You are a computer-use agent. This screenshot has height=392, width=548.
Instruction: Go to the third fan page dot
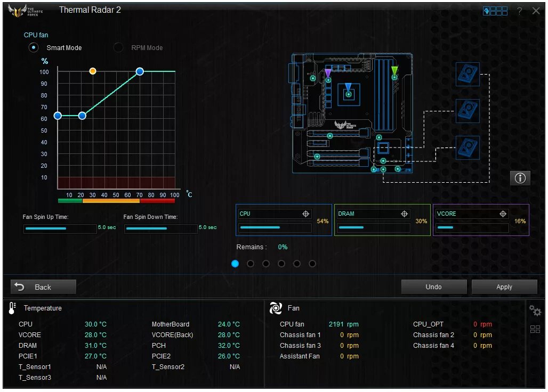[x=266, y=264]
